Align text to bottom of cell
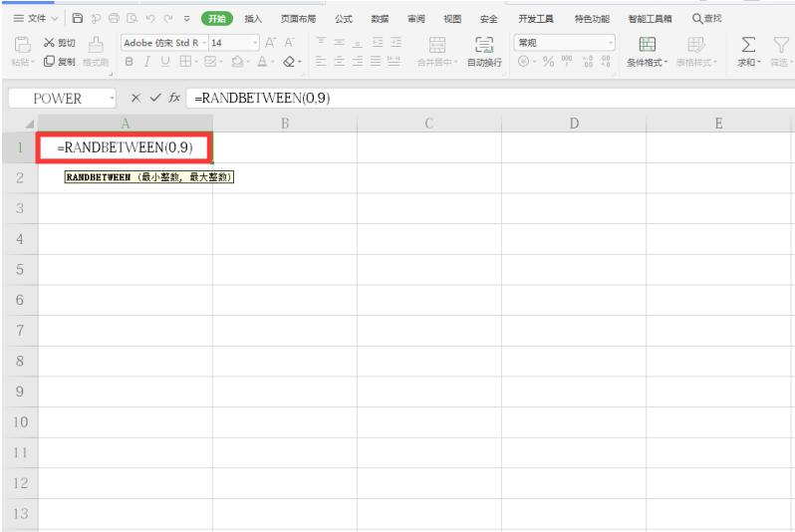 [x=358, y=42]
